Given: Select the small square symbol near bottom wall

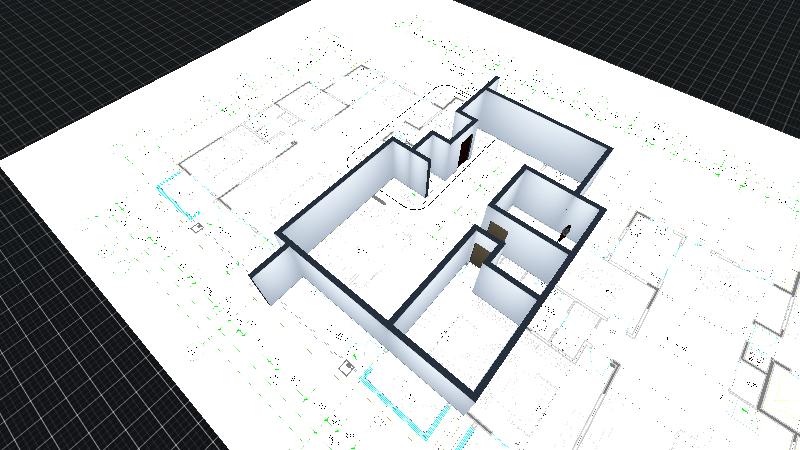Looking at the screenshot, I should click(x=347, y=365).
